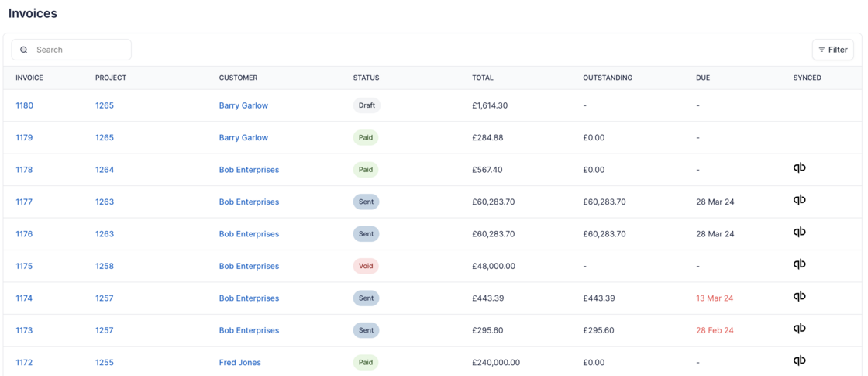
Task: Click the QuickBooks sync icon for invoice 1173
Action: [799, 329]
